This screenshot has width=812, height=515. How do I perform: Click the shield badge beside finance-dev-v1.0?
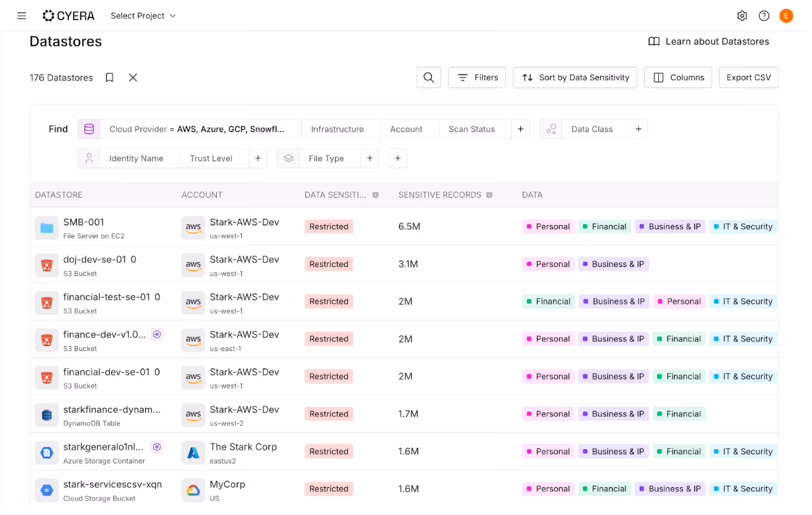[x=156, y=334]
